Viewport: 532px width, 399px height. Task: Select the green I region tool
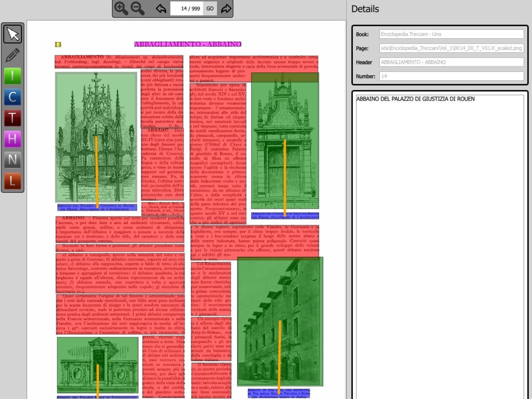12,76
